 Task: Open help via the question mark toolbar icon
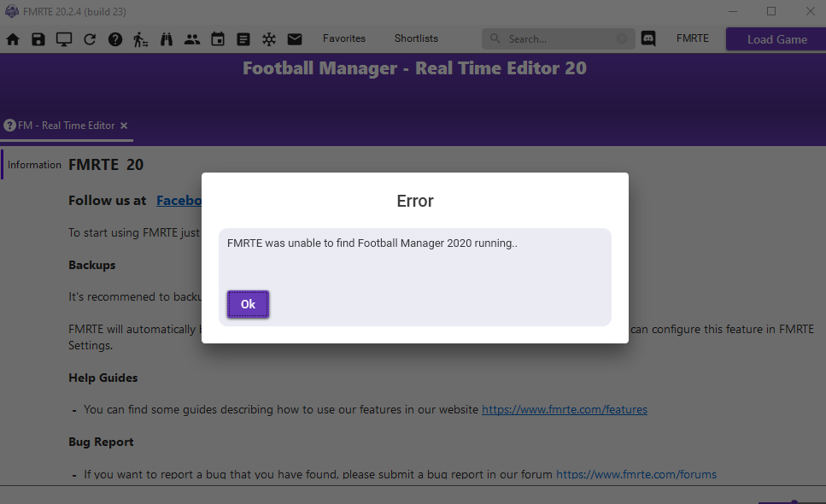coord(115,39)
